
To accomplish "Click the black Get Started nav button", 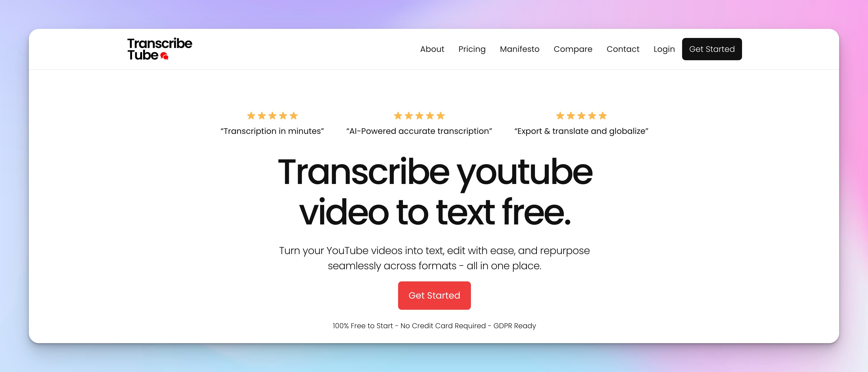I will (711, 49).
